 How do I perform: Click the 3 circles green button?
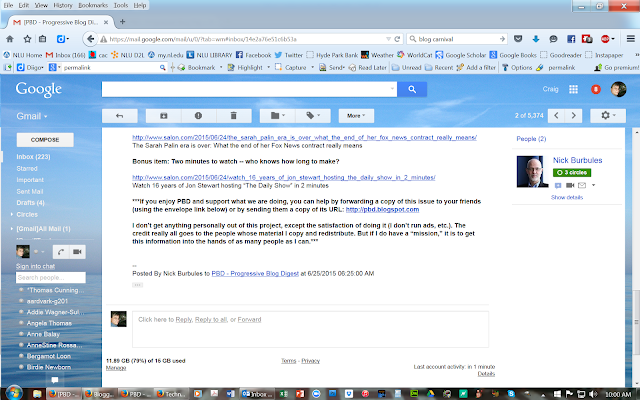click(572, 173)
